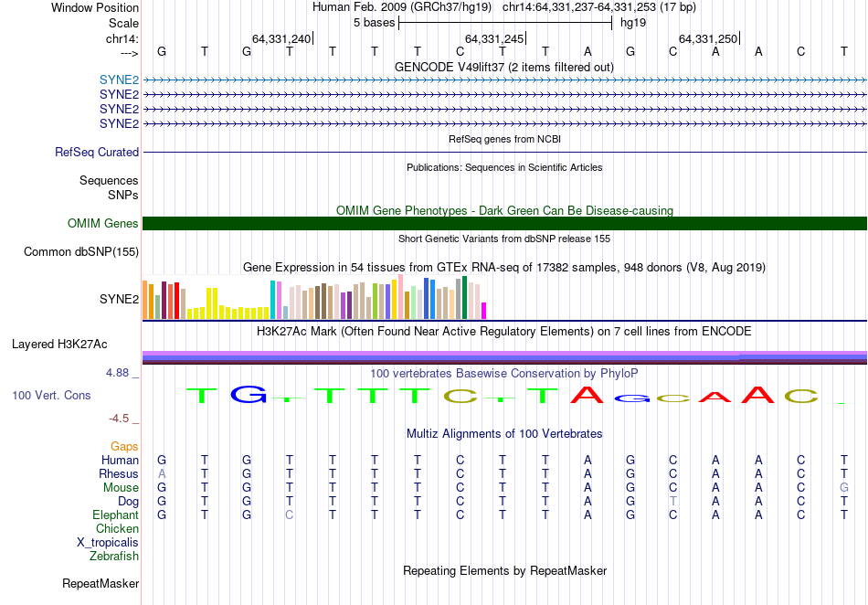Click the Sequences subtrack label
Viewport: 868px width, 605px height.
tap(109, 180)
